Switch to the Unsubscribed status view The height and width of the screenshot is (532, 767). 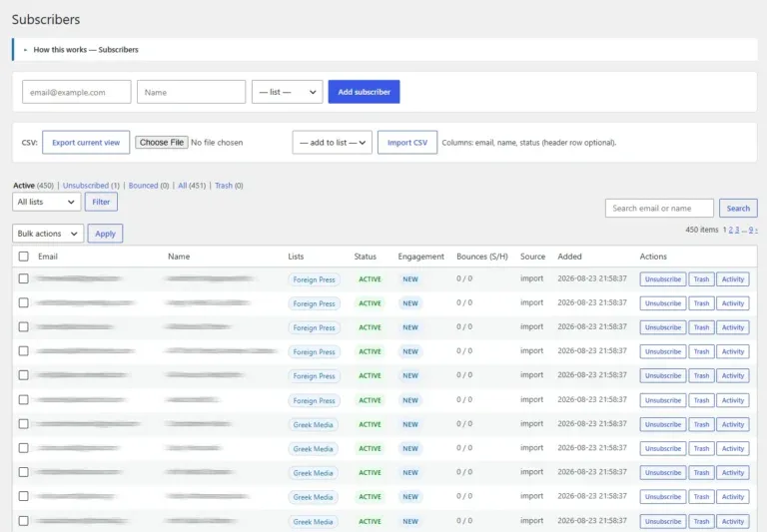click(86, 186)
